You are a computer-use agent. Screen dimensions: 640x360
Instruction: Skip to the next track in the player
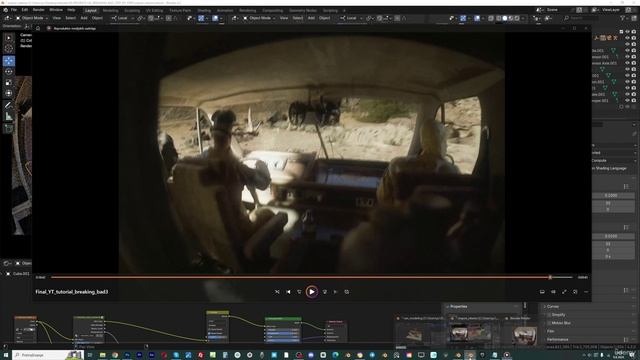click(x=336, y=292)
